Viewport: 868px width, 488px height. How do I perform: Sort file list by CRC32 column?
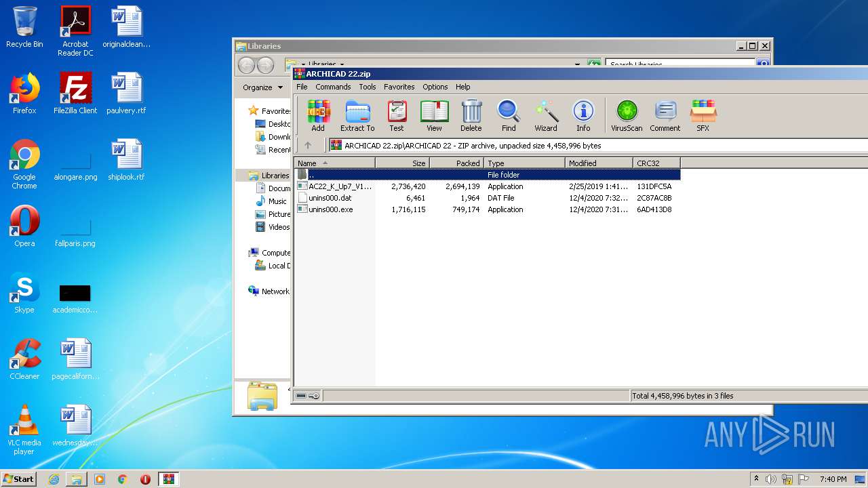657,163
